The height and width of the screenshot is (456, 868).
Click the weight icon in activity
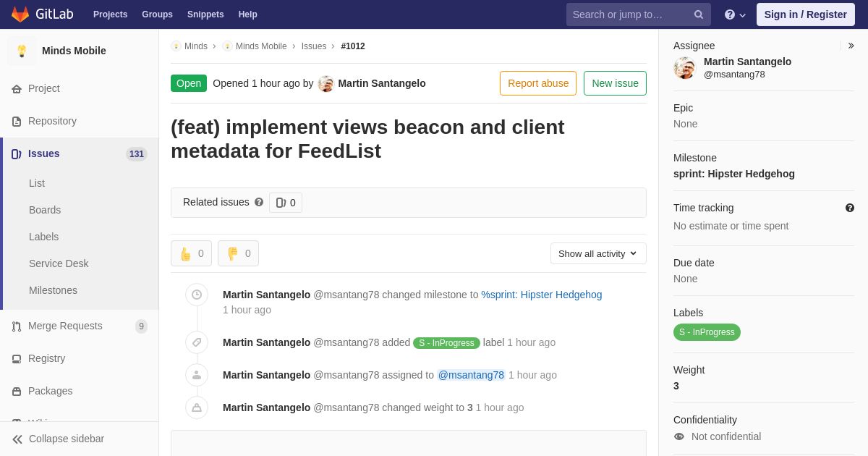point(197,408)
